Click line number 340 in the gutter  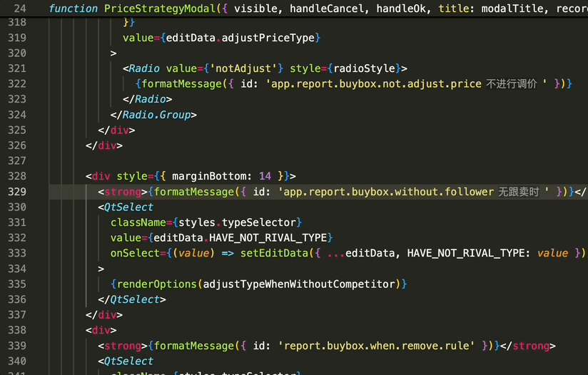(17, 361)
